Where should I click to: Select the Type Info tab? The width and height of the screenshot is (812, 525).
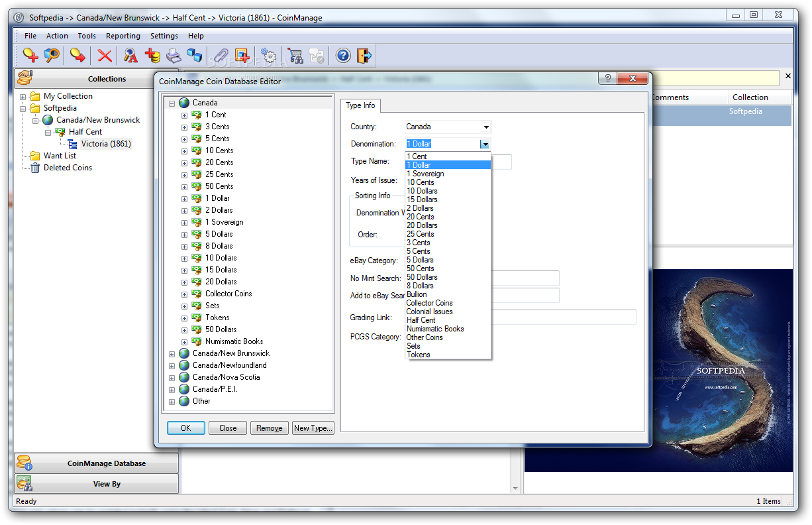tap(360, 105)
